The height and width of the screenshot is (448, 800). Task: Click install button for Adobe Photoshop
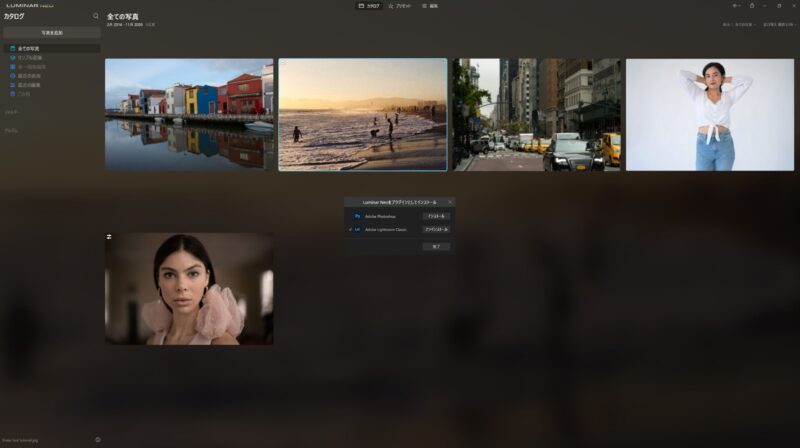point(435,216)
